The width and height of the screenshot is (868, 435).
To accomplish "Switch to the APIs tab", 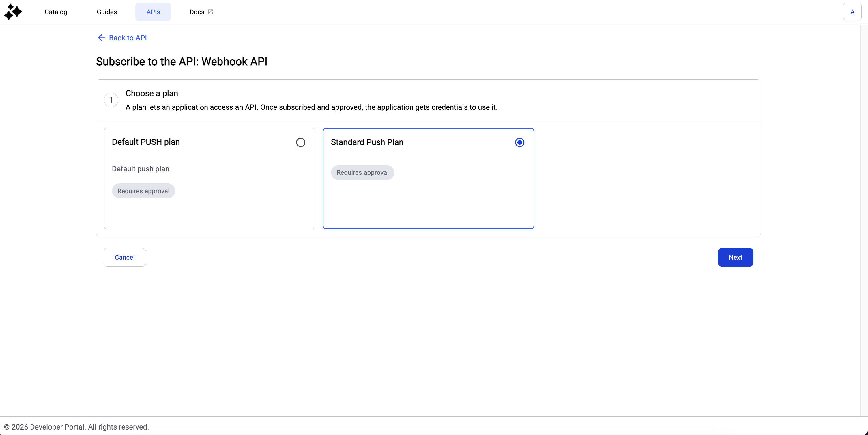I will [x=153, y=12].
